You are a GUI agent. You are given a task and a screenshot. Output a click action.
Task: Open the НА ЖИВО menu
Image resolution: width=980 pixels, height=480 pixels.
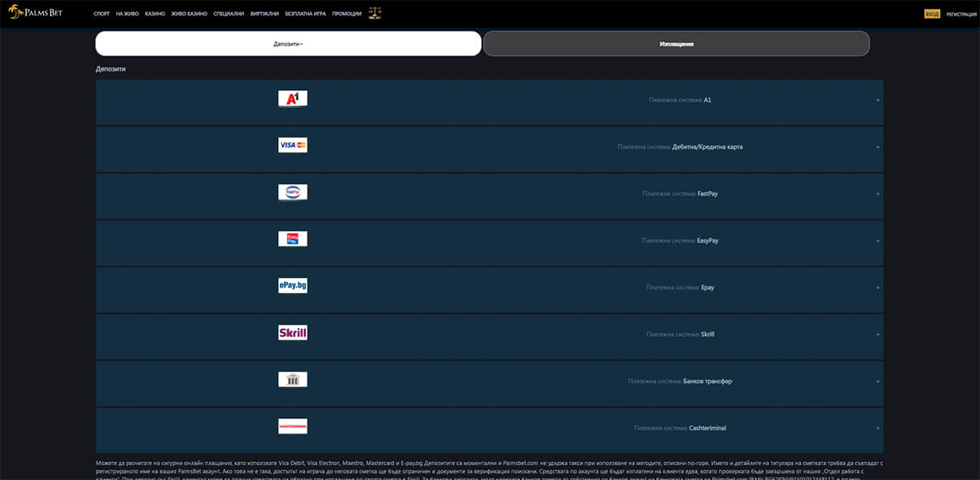click(x=128, y=14)
